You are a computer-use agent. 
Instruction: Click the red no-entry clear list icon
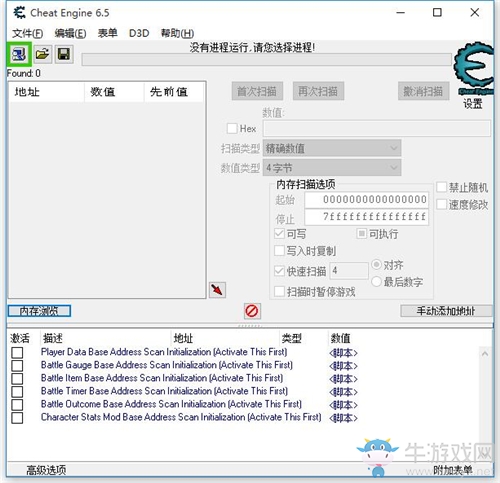tap(252, 311)
